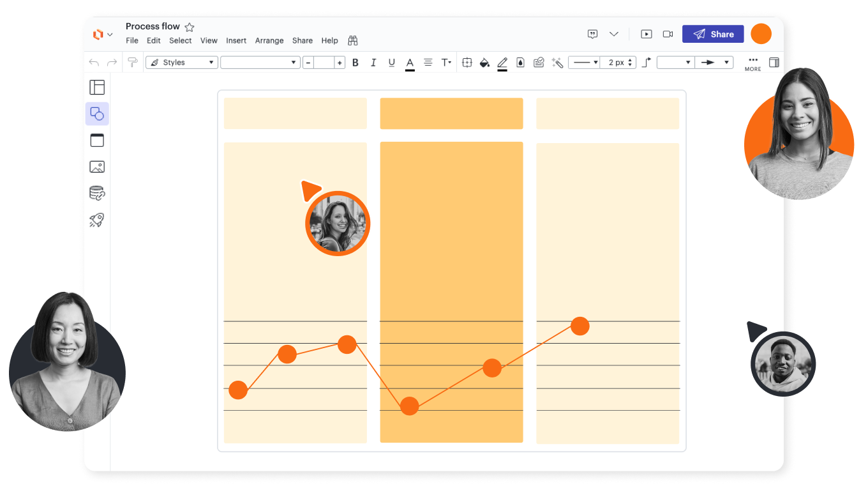The image size is (868, 488).
Task: Expand the line style dropdown
Action: coord(584,63)
